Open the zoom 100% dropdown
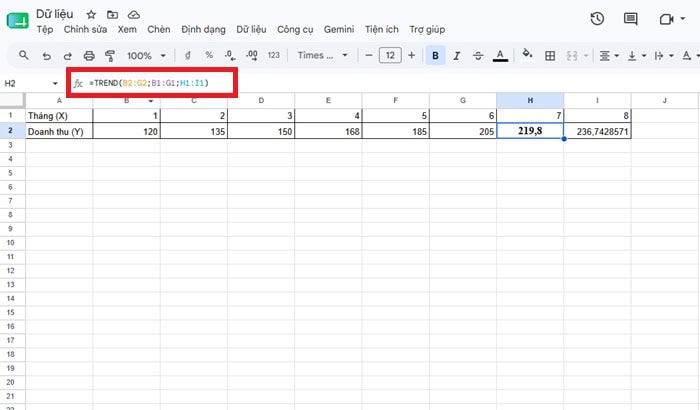 click(x=146, y=56)
